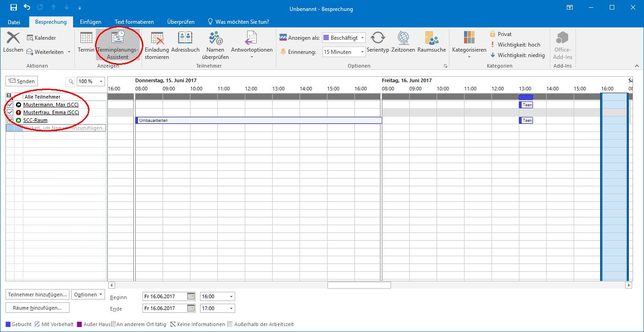644x332 pixels.
Task: Click the required attendee icon beside Musterfrau, Emma
Action: [19, 112]
